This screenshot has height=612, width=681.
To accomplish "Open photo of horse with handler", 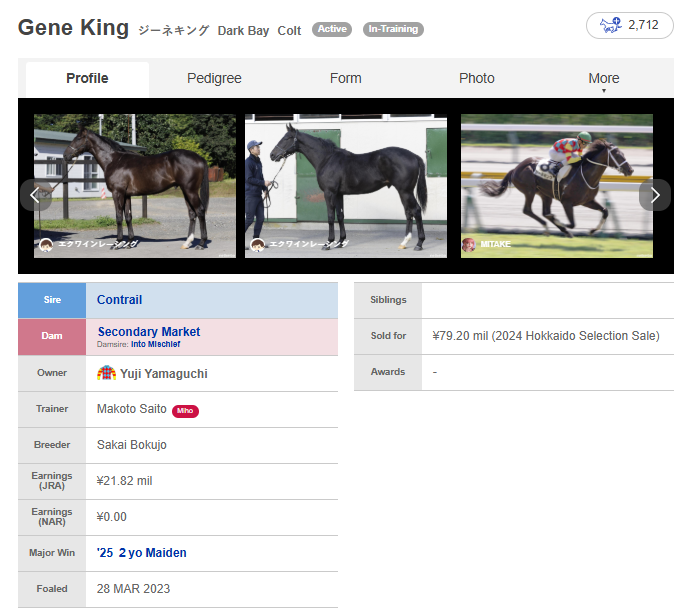I will [346, 186].
